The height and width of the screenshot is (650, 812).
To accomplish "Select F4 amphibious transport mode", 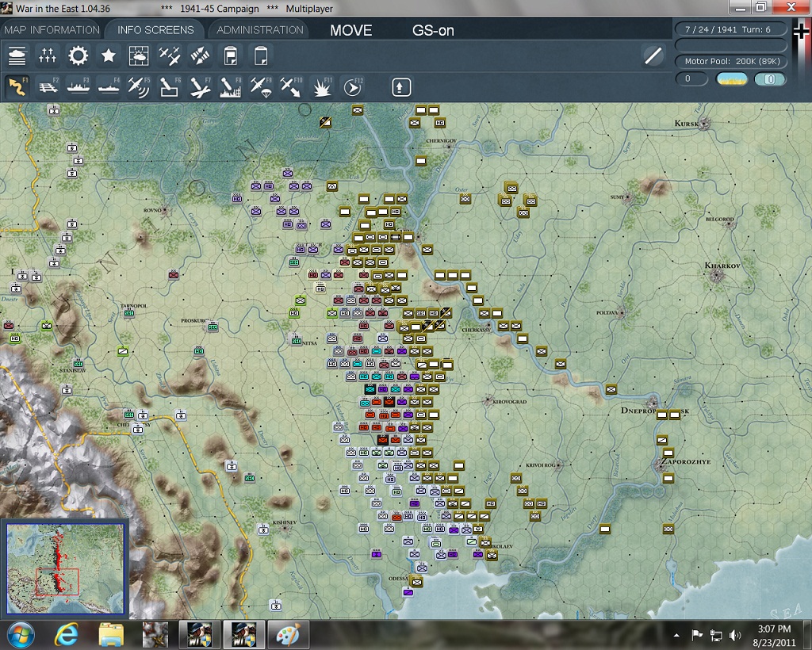I will click(109, 86).
